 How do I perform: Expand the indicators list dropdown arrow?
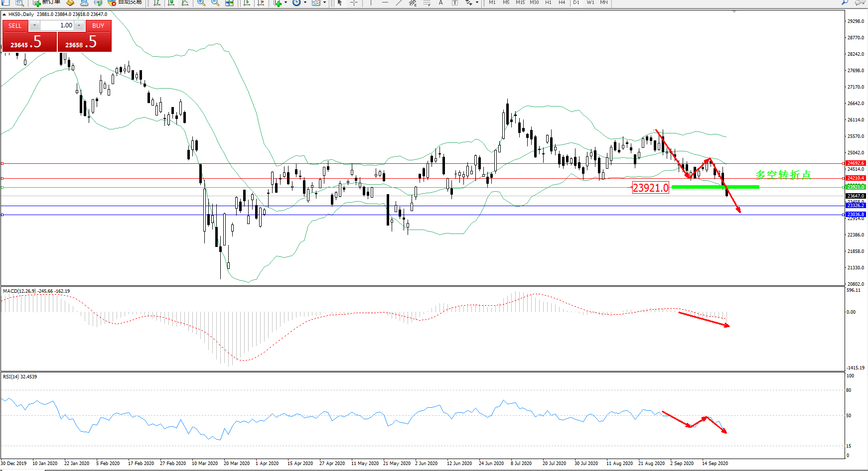(286, 2)
